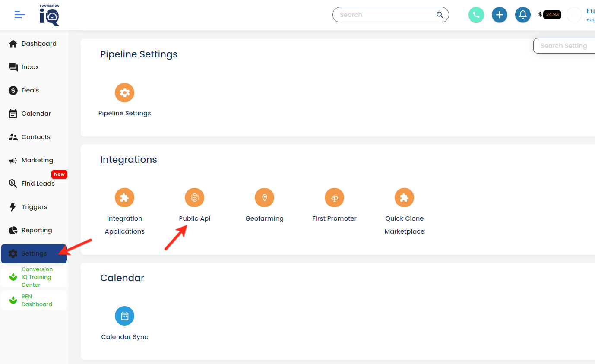Viewport: 595px width, 364px height.
Task: Click the Integrations section heading
Action: click(x=129, y=160)
